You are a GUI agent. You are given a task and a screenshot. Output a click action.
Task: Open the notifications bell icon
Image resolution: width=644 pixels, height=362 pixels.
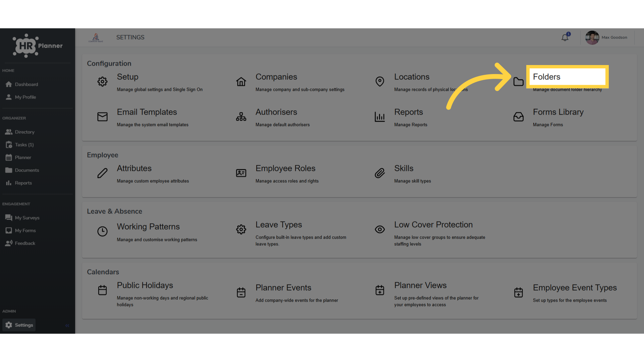click(565, 37)
